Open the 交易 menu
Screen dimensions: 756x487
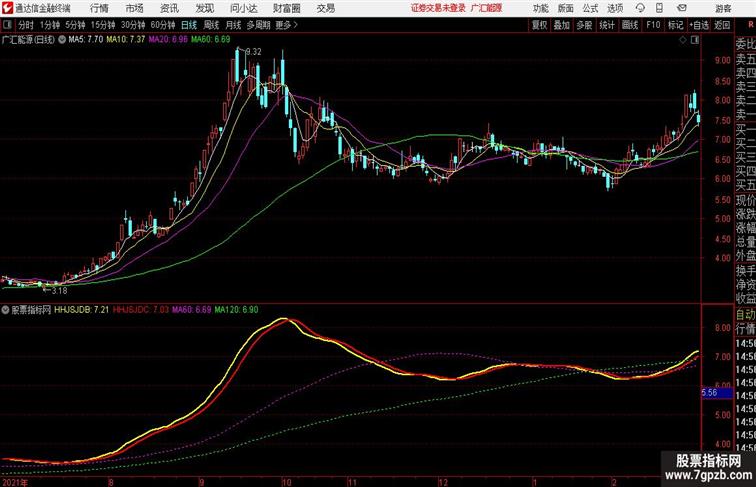[326, 8]
